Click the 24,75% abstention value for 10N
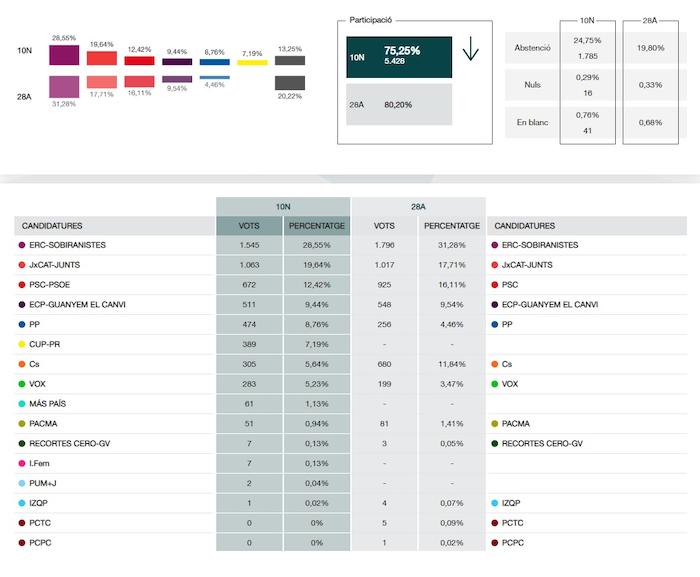Image resolution: width=700 pixels, height=577 pixels. (588, 40)
